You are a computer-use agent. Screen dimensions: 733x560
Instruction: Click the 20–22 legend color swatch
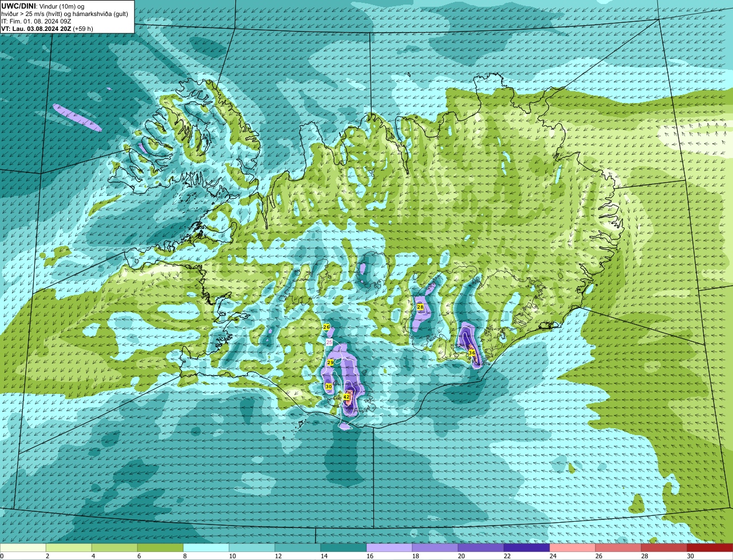[x=481, y=547]
